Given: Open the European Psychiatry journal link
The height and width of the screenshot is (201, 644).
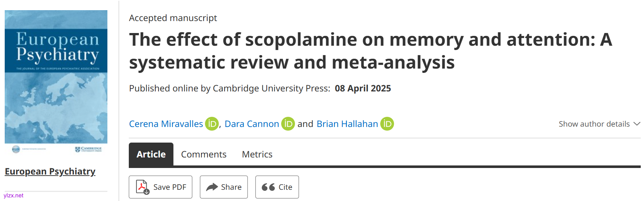Looking at the screenshot, I should click(x=50, y=171).
